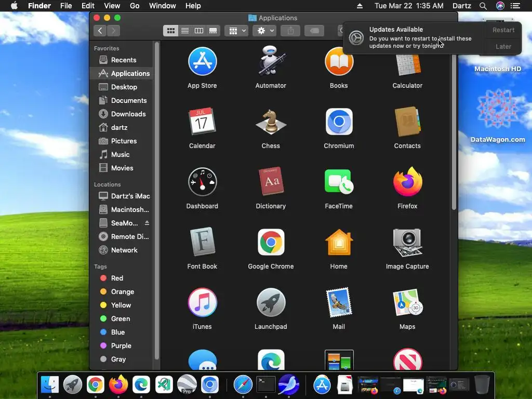
Task: Select the Red tag in sidebar
Action: pos(122,278)
